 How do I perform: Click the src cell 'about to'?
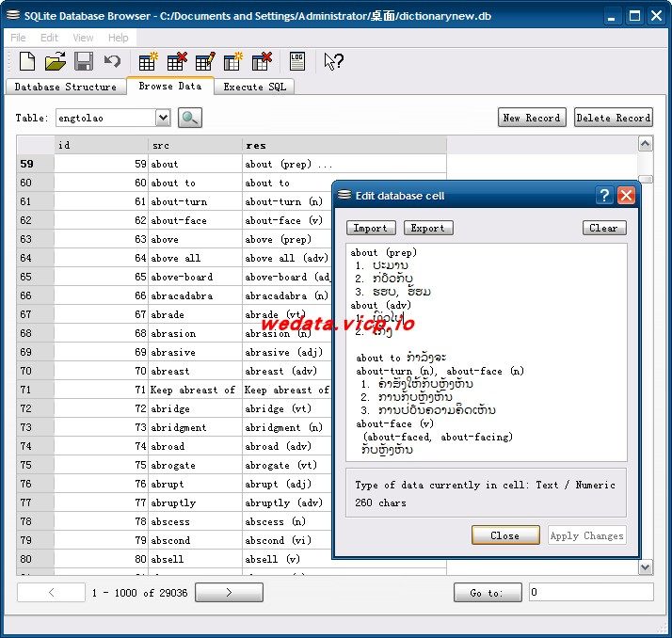pyautogui.click(x=195, y=183)
